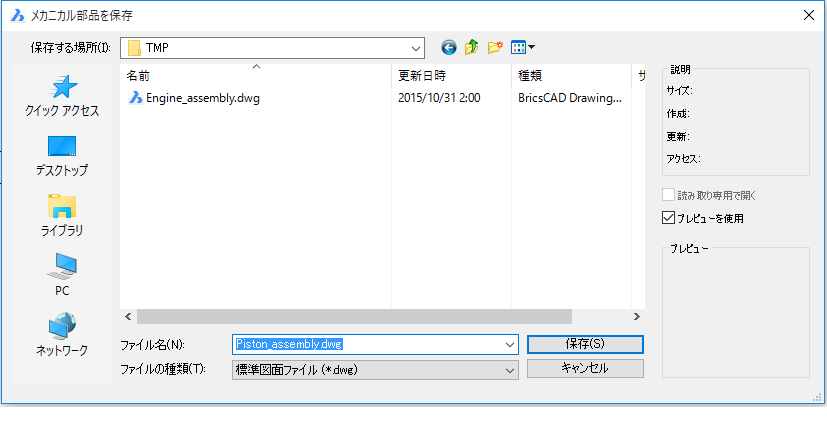Click the scroll right arrow
The image size is (827, 440).
tap(637, 317)
